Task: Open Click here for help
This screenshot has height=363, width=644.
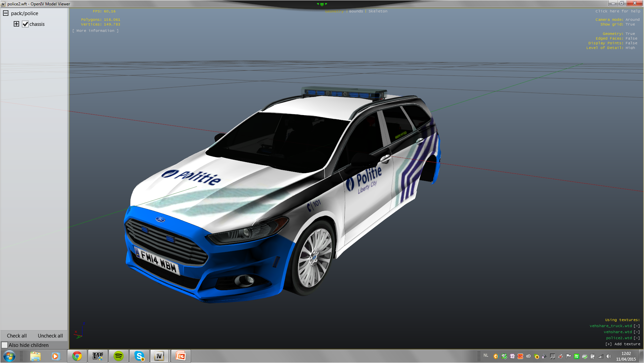Action: pyautogui.click(x=618, y=11)
